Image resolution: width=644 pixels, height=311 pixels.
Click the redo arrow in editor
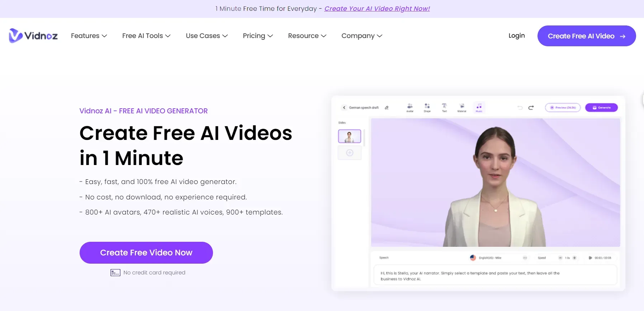pyautogui.click(x=531, y=108)
